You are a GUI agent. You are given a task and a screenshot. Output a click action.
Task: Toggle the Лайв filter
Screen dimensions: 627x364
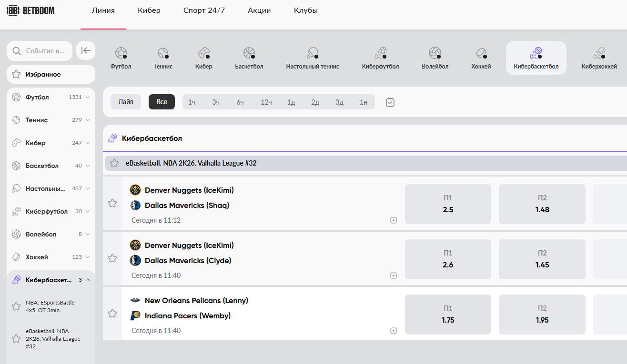pyautogui.click(x=126, y=102)
